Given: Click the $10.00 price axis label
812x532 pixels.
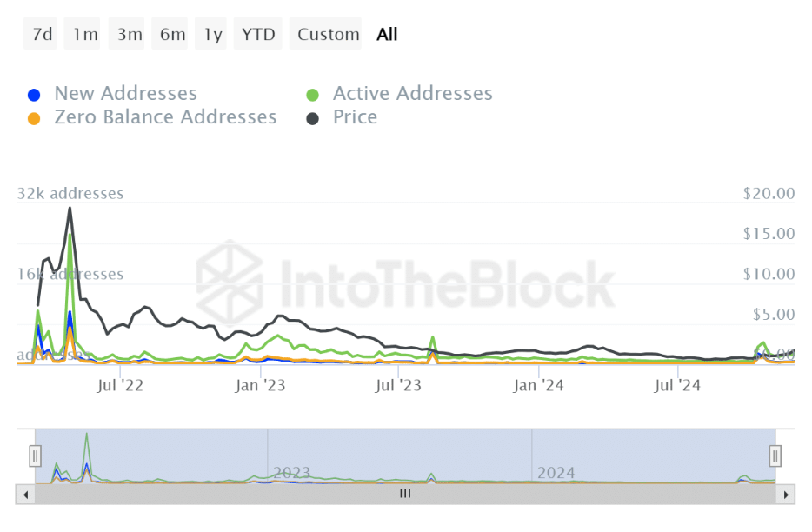Looking at the screenshot, I should [769, 274].
